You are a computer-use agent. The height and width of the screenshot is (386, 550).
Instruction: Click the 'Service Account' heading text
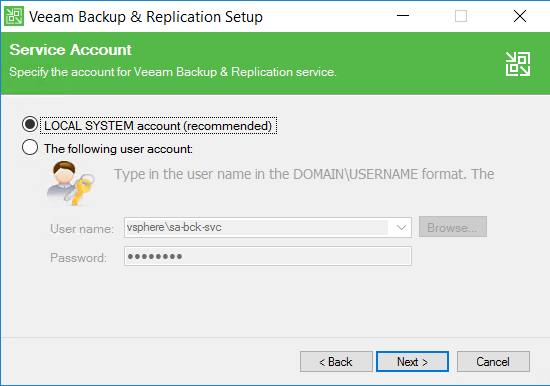pyautogui.click(x=71, y=50)
